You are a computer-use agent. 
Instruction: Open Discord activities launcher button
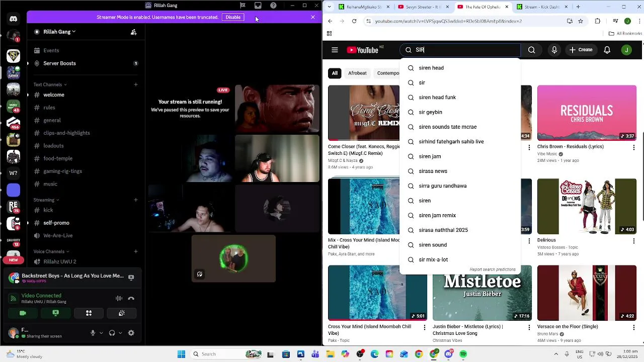click(89, 313)
